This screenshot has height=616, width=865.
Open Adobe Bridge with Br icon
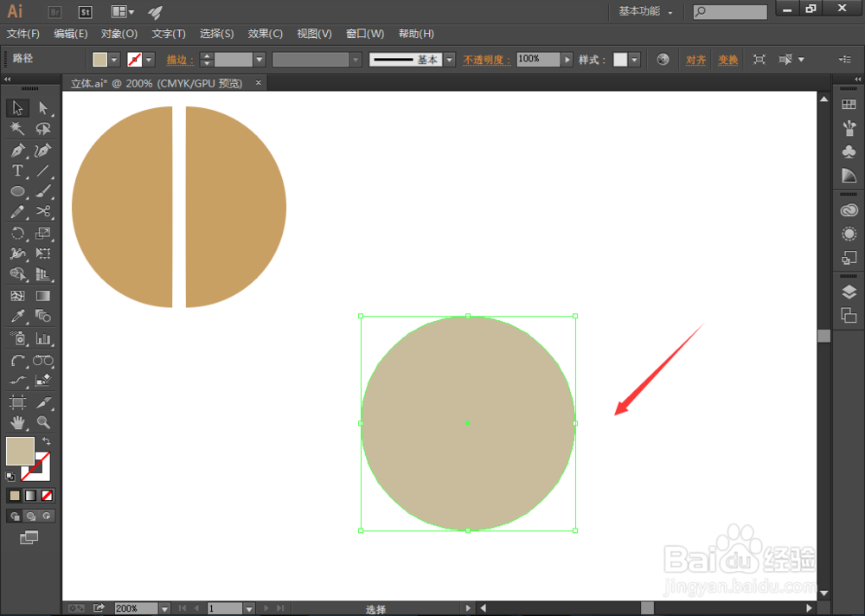[54, 11]
